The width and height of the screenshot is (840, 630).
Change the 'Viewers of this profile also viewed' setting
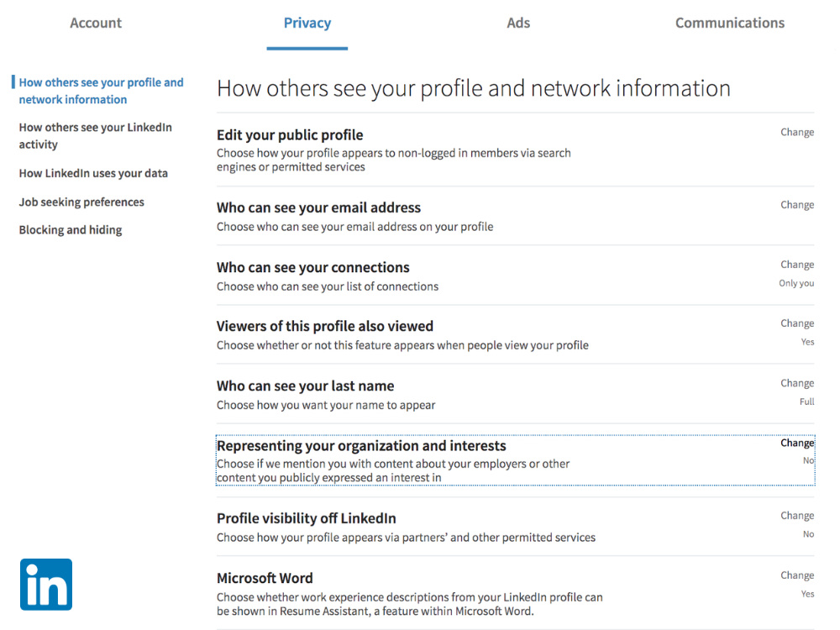[x=796, y=323]
